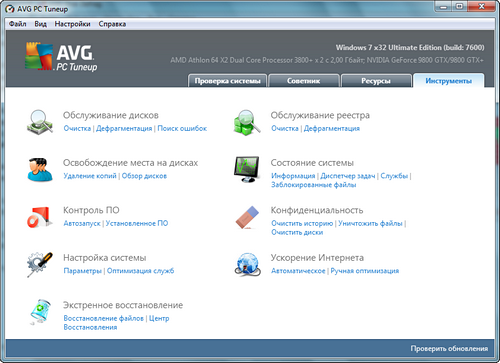Click the system tweak gear and screwdriver icon
Screen dimensions: 500x363
pos(40,265)
